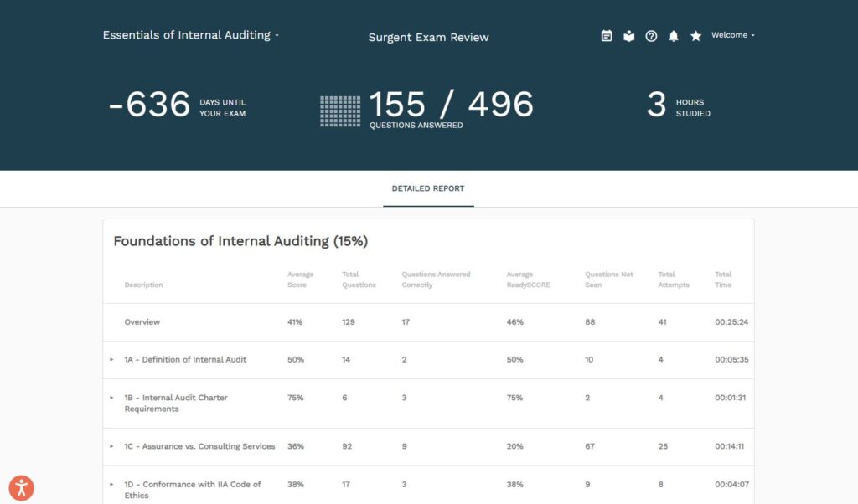Expand the 1D Conformance with IIA Code row
The width and height of the screenshot is (858, 504).
(111, 484)
